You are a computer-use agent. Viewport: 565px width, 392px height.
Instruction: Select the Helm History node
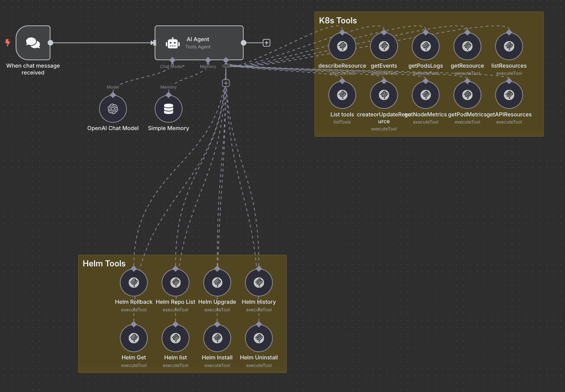pyautogui.click(x=259, y=283)
